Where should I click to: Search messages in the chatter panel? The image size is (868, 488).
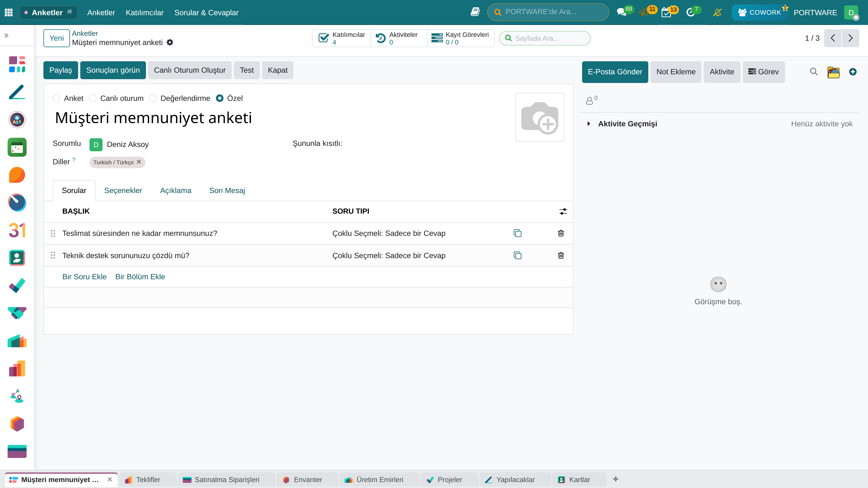[x=814, y=72]
